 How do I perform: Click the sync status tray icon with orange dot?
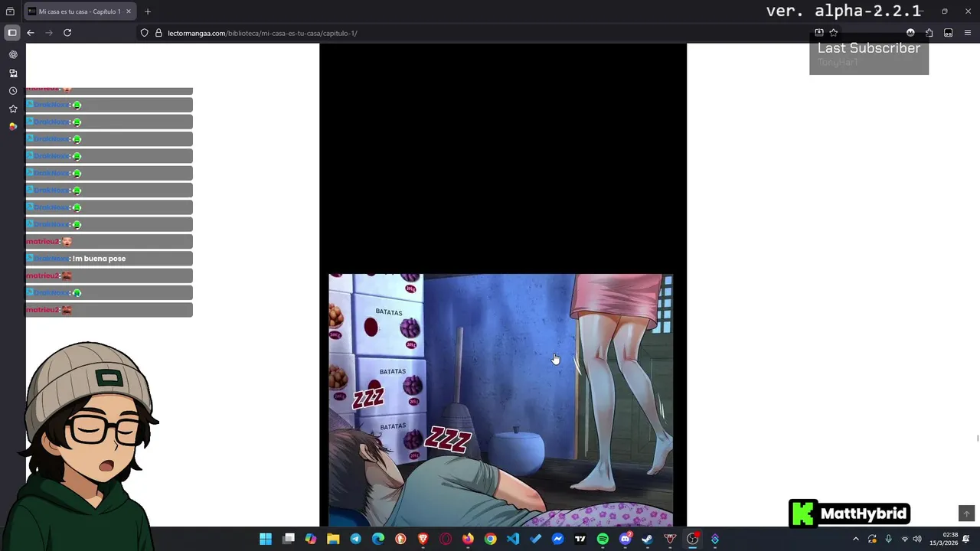(x=872, y=539)
